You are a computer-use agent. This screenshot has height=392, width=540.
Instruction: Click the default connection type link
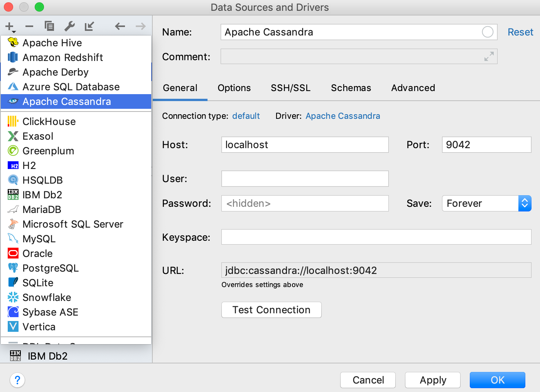tap(246, 116)
